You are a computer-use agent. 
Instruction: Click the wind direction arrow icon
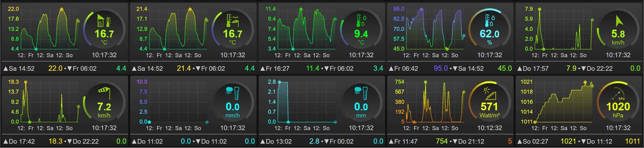(619, 21)
